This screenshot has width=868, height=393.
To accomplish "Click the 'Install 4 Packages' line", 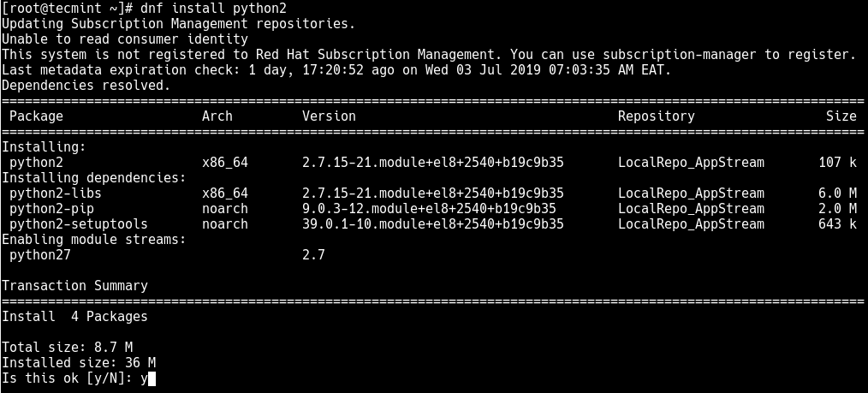I will click(x=74, y=317).
